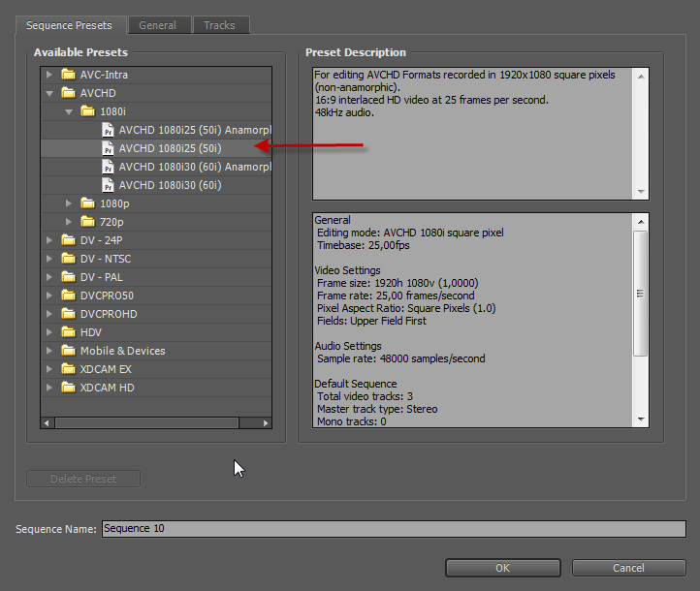Open the Tracks tab
Image resolution: width=700 pixels, height=591 pixels.
pyautogui.click(x=219, y=25)
